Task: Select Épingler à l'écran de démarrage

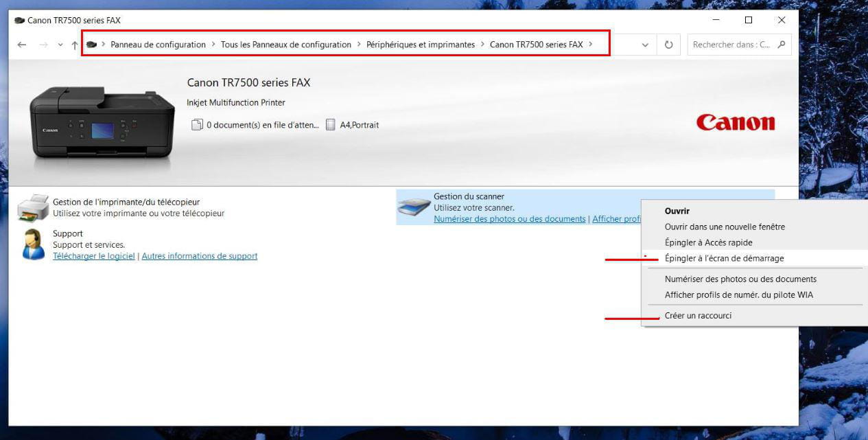Action: (x=755, y=258)
